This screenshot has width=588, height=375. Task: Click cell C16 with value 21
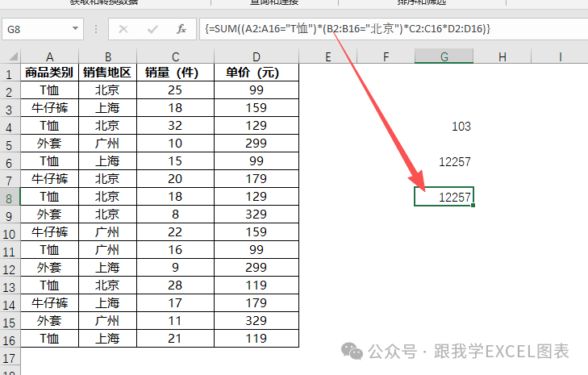(x=176, y=339)
